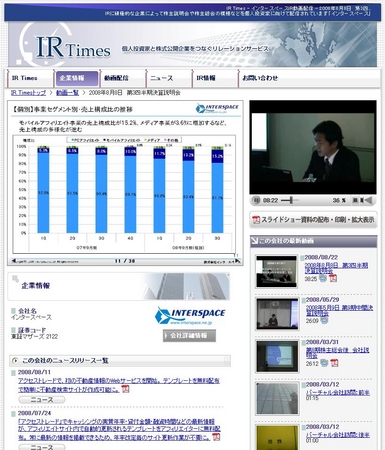
Task: Open the PDF icon next to the 2008/08/22 video
Action: 333,278
